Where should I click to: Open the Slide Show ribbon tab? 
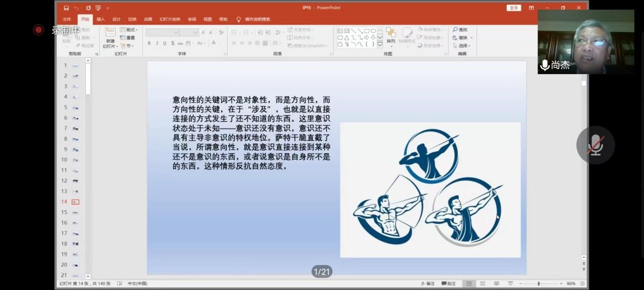[170, 19]
